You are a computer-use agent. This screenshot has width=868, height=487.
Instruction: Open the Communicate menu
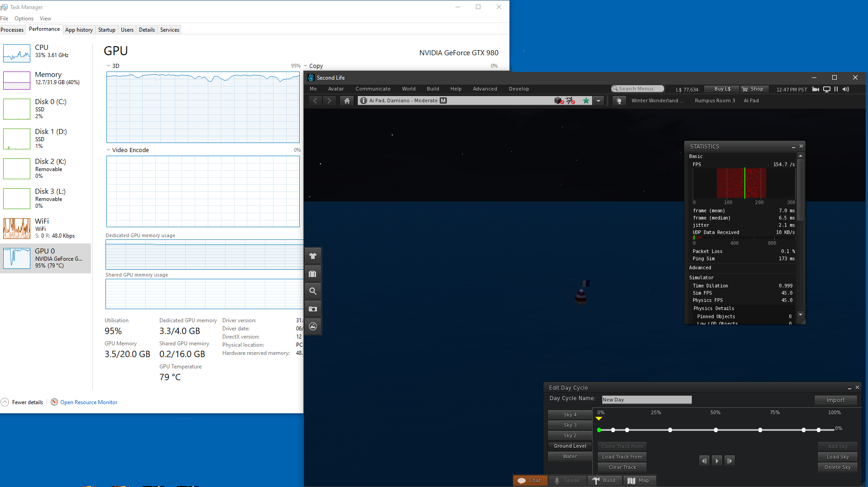click(373, 89)
